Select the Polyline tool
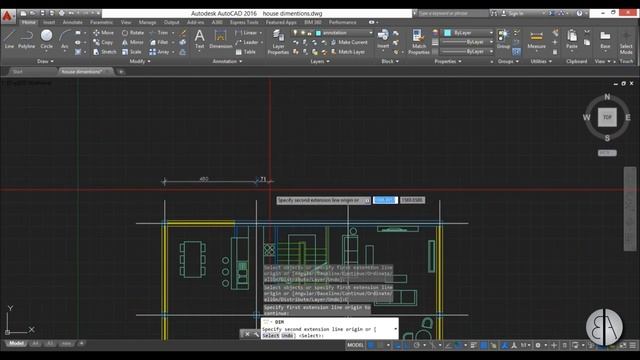Image resolution: width=640 pixels, height=360 pixels. point(27,40)
